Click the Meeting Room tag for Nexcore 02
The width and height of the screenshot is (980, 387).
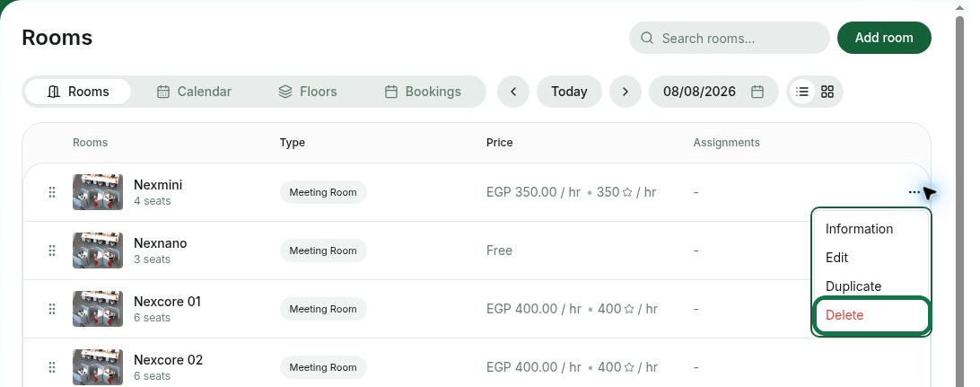[x=323, y=367]
